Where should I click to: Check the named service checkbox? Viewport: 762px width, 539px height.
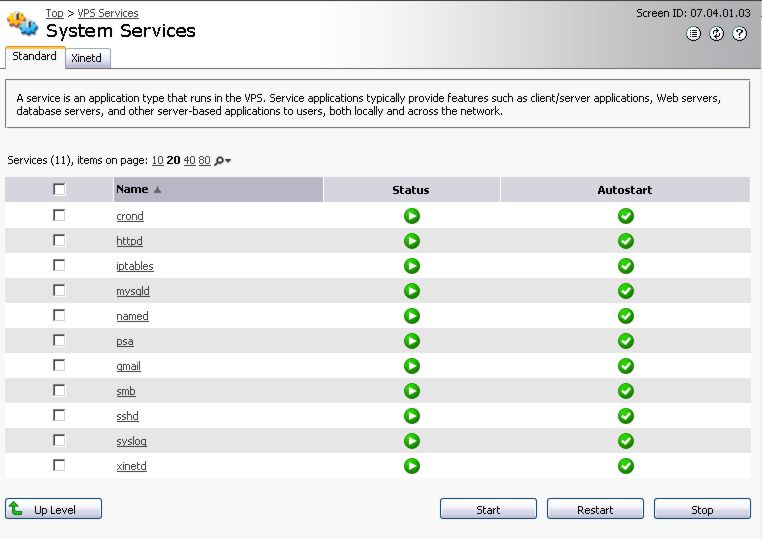59,315
